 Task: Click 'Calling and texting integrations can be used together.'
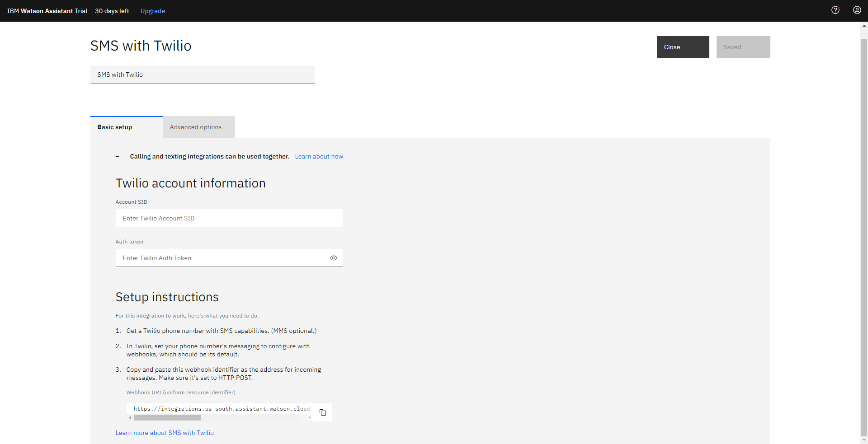point(210,157)
